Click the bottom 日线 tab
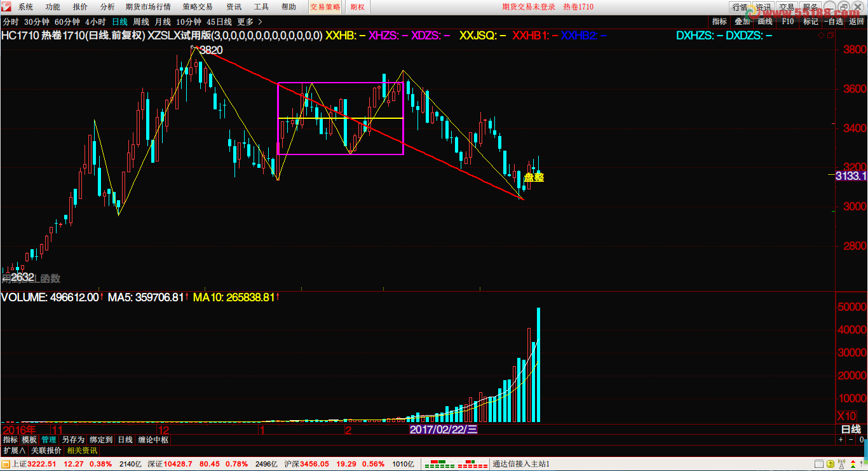The height and width of the screenshot is (471, 868). (125, 439)
